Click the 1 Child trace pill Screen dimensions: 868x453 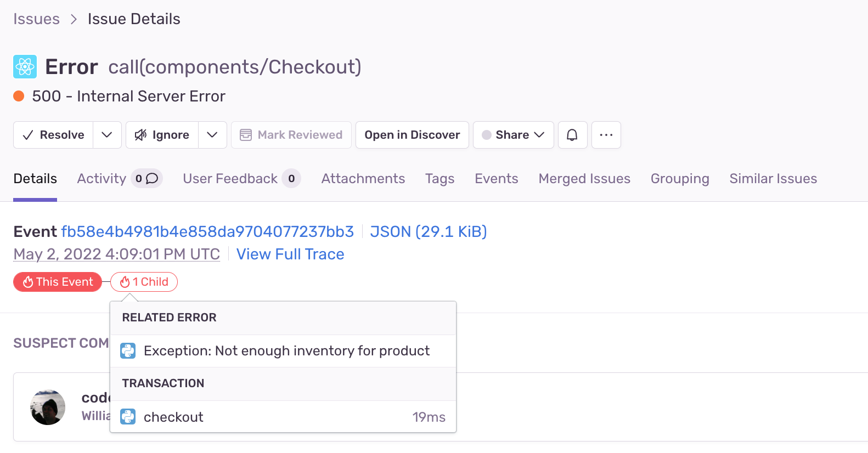click(144, 282)
